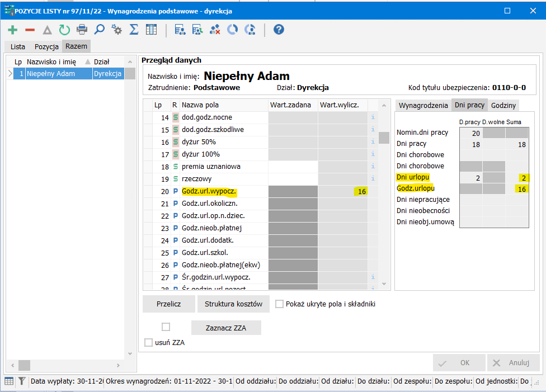
Task: Click Wart.zadana cell for rzeczowy
Action: 293,179
